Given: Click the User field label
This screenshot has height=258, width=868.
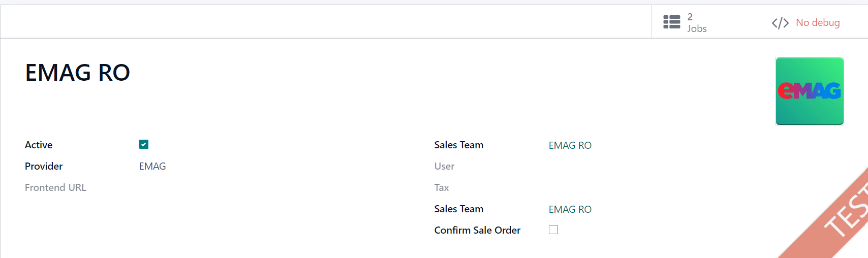Looking at the screenshot, I should coord(444,166).
